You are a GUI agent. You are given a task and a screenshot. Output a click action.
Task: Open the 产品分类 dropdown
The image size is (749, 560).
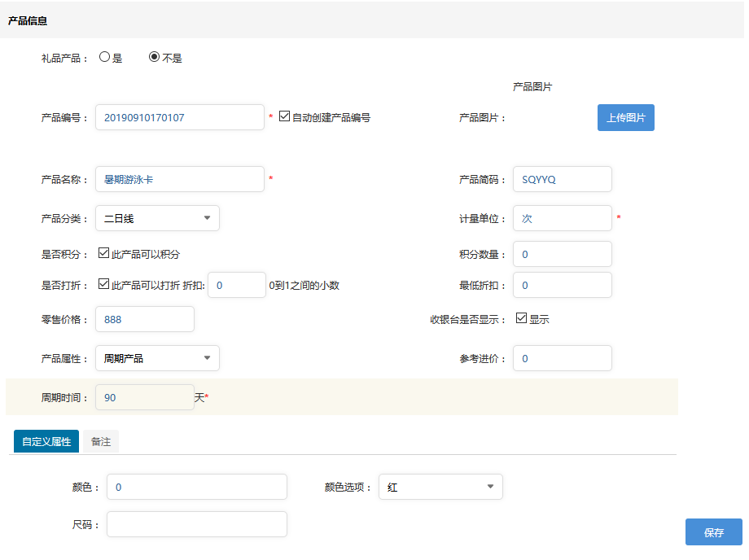click(x=157, y=218)
